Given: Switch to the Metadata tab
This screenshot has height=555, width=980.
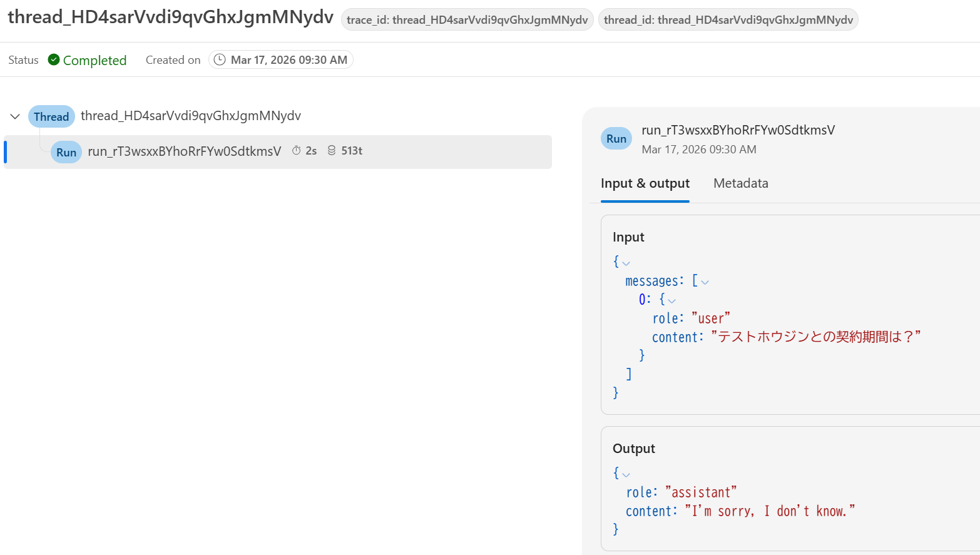Looking at the screenshot, I should coord(741,183).
